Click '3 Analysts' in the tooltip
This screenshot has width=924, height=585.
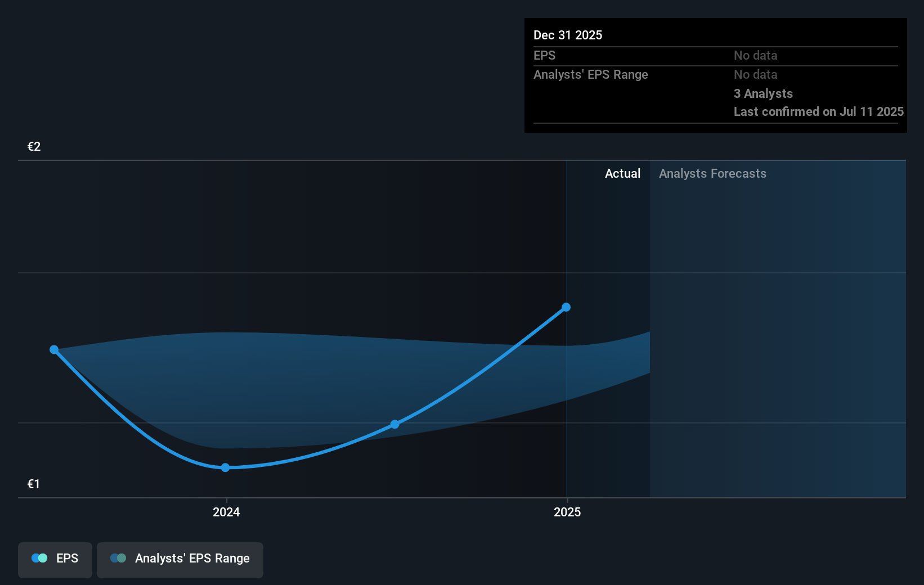763,93
